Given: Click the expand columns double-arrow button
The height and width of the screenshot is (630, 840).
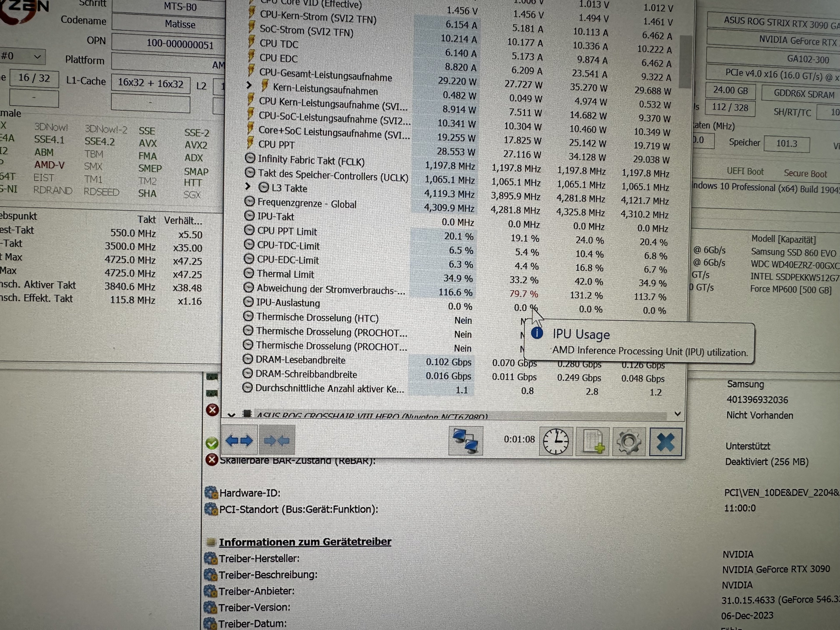Looking at the screenshot, I should pyautogui.click(x=239, y=441).
